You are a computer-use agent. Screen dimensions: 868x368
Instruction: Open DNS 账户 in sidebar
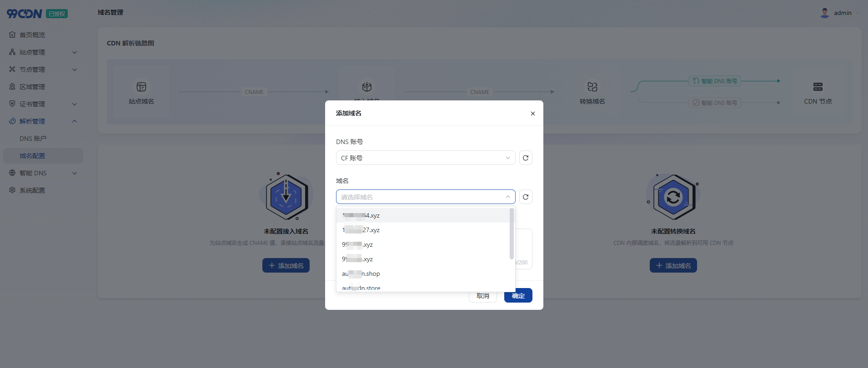pyautogui.click(x=33, y=139)
